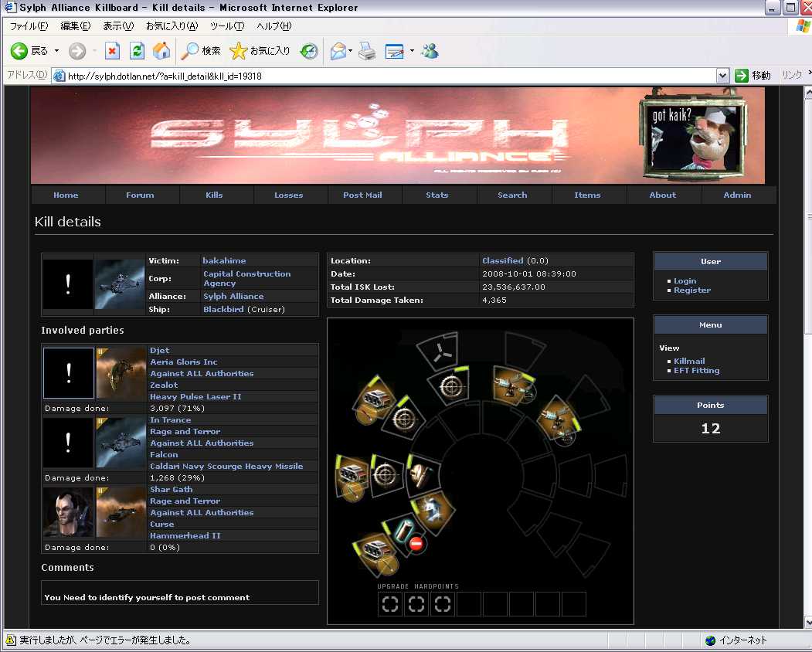This screenshot has height=652, width=812.
Task: Click Shar Gath's character portrait
Action: click(x=69, y=513)
